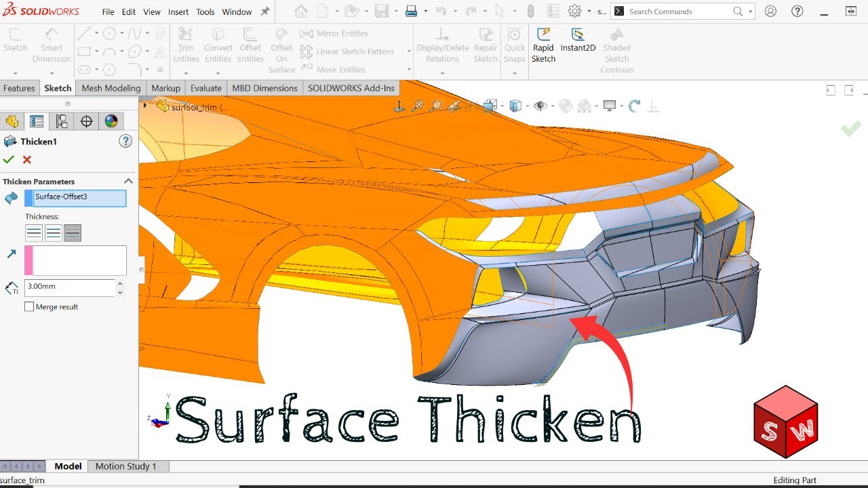
Task: Open the user login account icon
Action: coord(771,11)
